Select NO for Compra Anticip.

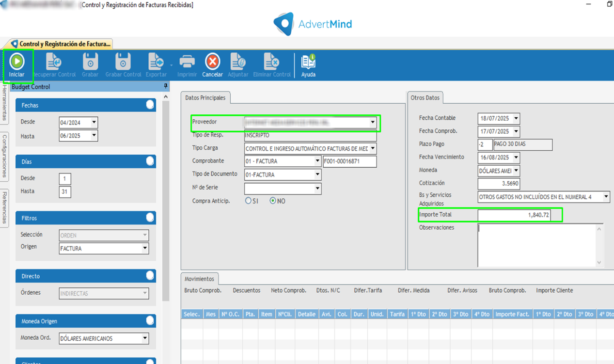273,200
